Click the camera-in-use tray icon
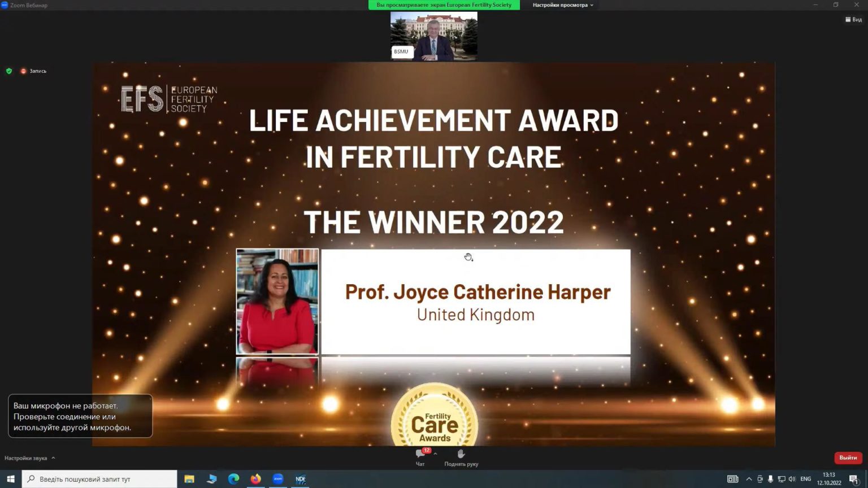This screenshot has height=488, width=868. click(760, 479)
